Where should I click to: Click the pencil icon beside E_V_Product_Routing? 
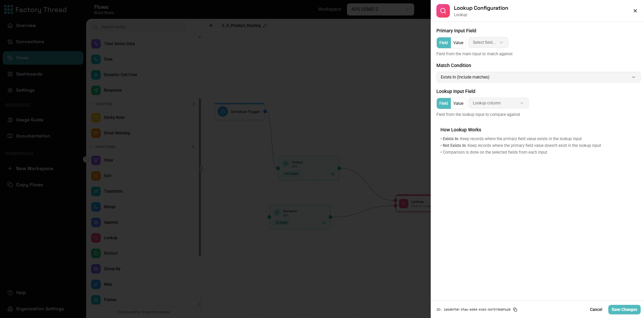click(265, 26)
